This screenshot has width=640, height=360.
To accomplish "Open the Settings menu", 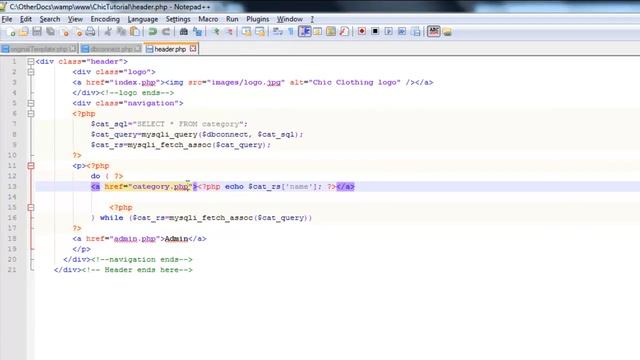I will (178, 19).
